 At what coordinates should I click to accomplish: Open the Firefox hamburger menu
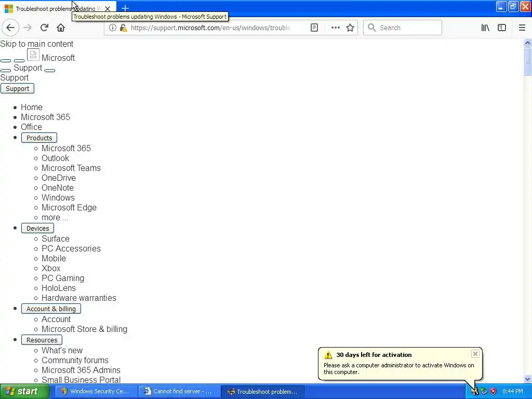click(x=522, y=28)
